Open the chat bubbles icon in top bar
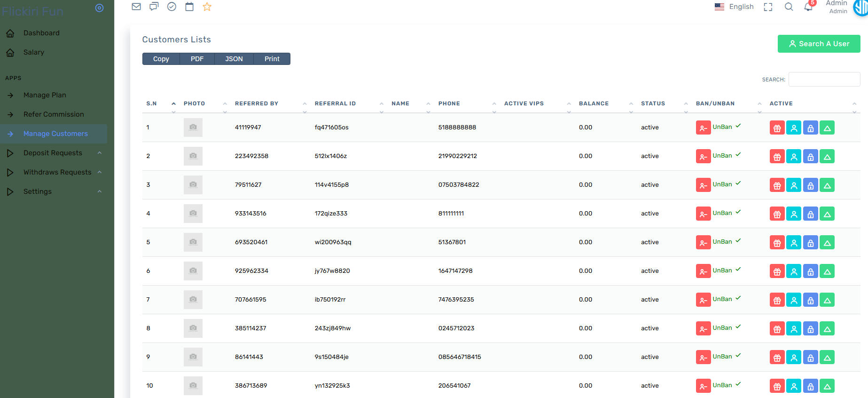Viewport: 868px width, 398px height. [x=154, y=7]
